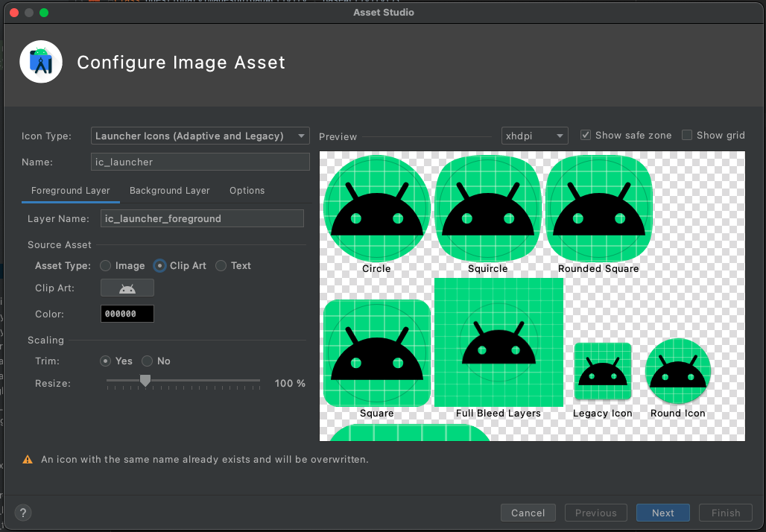
Task: Click the 100 % resize value
Action: (x=290, y=384)
